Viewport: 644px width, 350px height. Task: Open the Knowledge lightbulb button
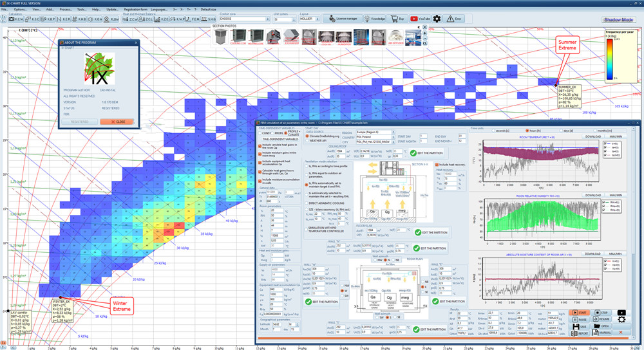[375, 19]
